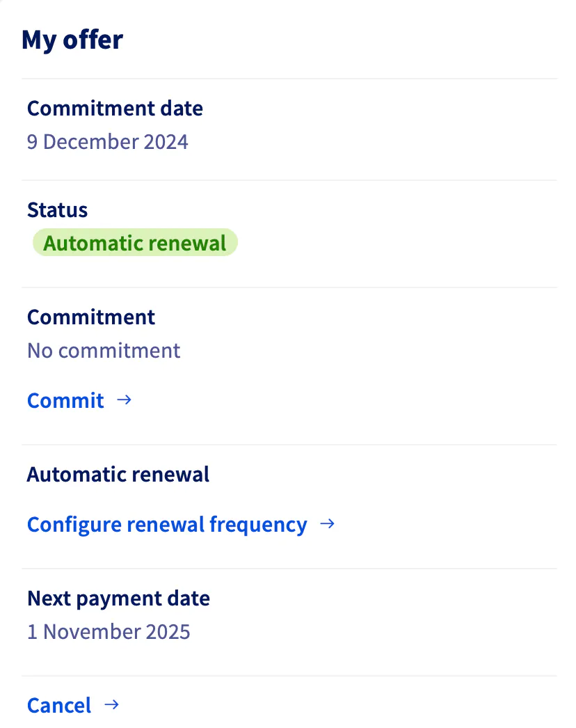Open Configure renewal frequency link
This screenshot has height=728, width=576.
coord(167,525)
